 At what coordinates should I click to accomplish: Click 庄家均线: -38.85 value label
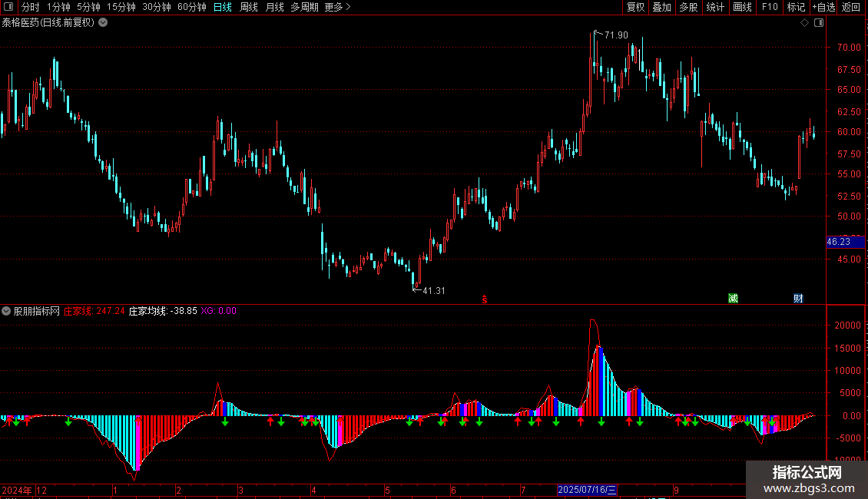163,311
